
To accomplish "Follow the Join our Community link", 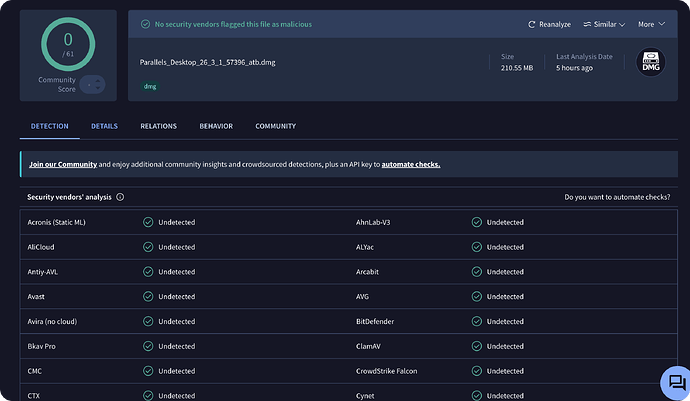I will click(63, 164).
